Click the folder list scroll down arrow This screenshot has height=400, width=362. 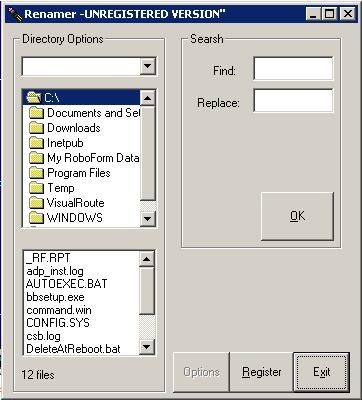coord(148,219)
